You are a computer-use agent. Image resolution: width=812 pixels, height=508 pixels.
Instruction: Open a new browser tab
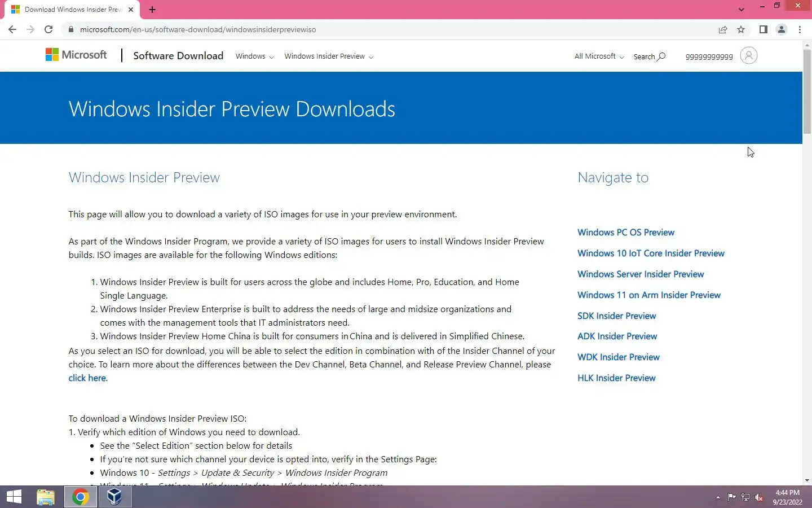pyautogui.click(x=152, y=10)
